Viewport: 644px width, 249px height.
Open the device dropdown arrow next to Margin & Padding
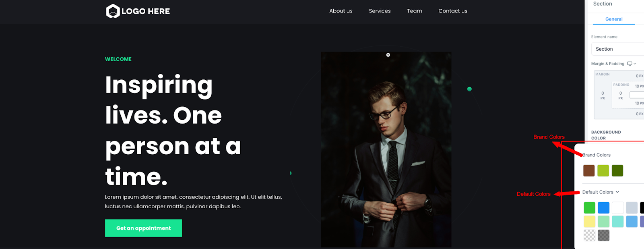tap(635, 64)
